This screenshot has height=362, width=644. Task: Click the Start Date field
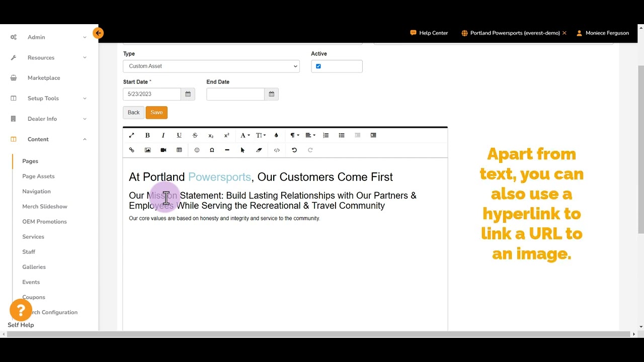coord(152,94)
